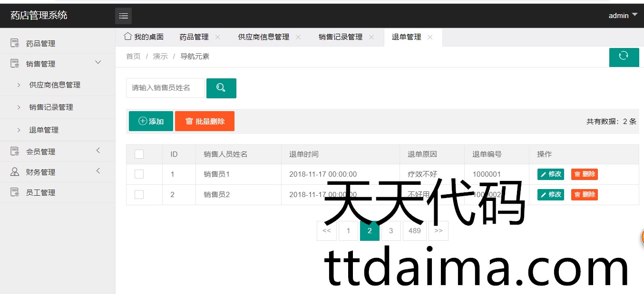
Task: Click the 财务管理 person icon in sidebar
Action: pyautogui.click(x=15, y=172)
